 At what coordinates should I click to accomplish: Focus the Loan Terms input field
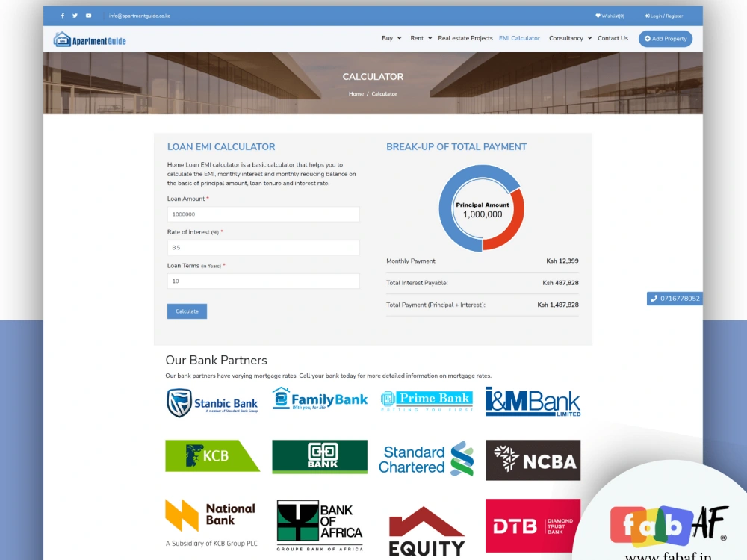(264, 281)
